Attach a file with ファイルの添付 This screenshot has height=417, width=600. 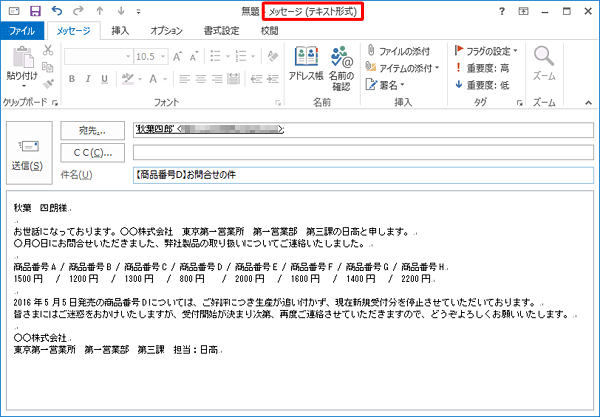pos(398,51)
